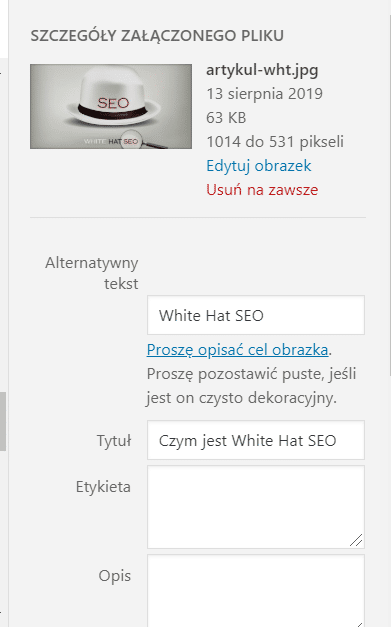391x627 pixels.
Task: Click into the Tytuł input field
Action: [256, 440]
